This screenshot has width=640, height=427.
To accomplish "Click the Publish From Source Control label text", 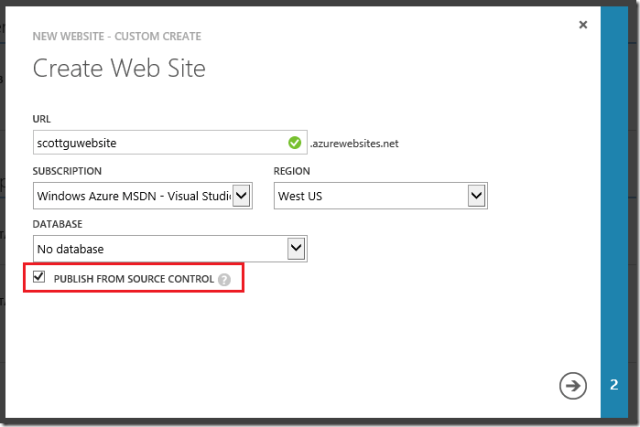I will (x=133, y=279).
